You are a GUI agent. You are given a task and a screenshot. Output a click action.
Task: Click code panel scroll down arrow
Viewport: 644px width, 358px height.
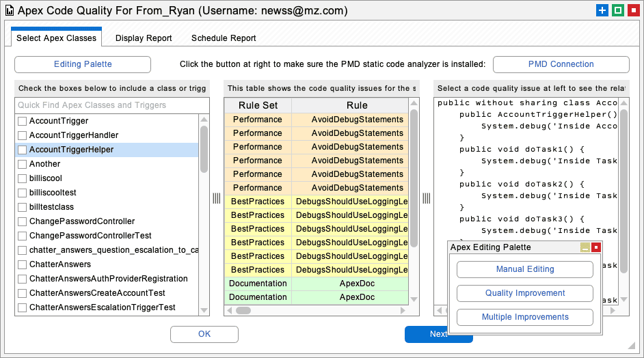pyautogui.click(x=624, y=299)
